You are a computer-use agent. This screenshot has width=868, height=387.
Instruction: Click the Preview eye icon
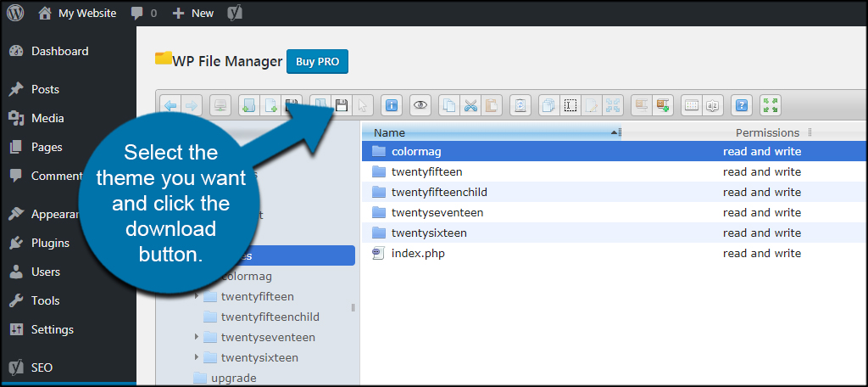point(420,104)
